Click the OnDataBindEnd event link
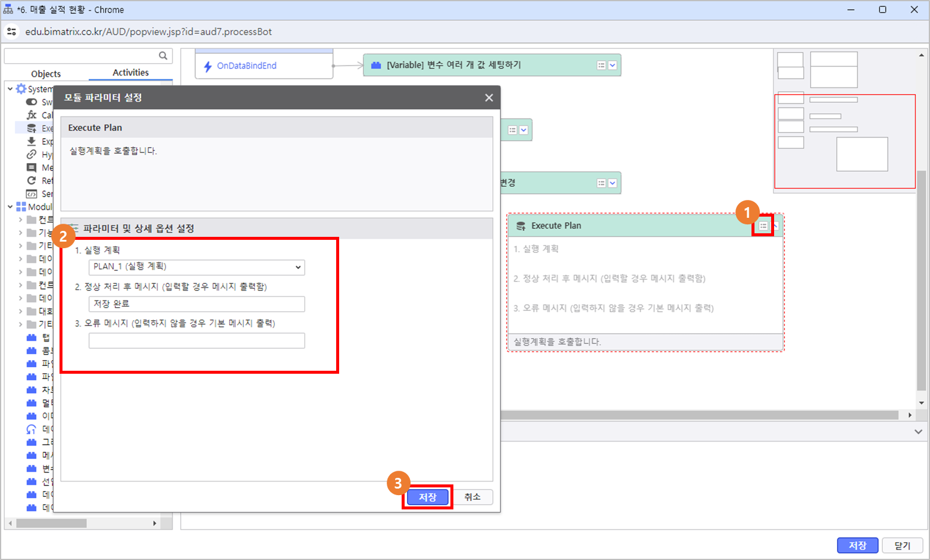Viewport: 930px width, 560px height. point(246,66)
